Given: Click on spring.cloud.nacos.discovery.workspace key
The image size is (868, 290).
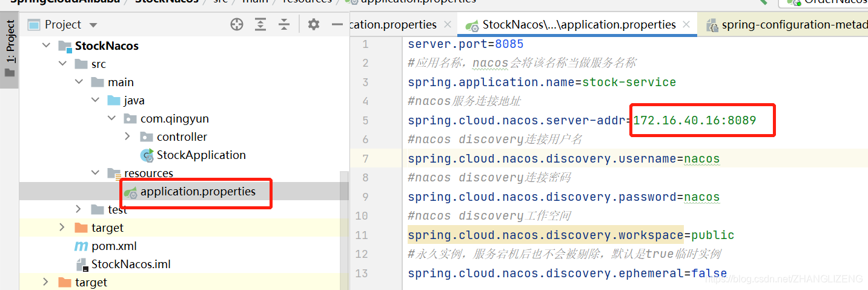Looking at the screenshot, I should pos(546,235).
